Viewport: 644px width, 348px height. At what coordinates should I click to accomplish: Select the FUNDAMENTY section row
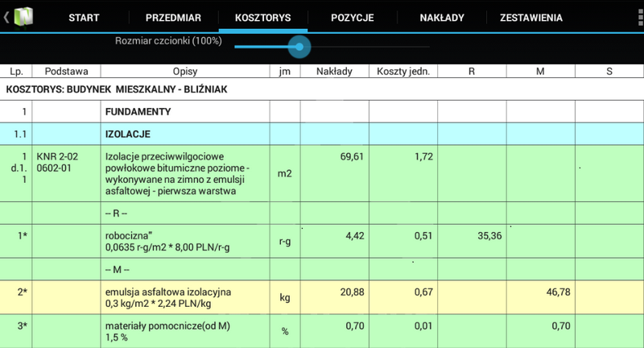(x=322, y=111)
